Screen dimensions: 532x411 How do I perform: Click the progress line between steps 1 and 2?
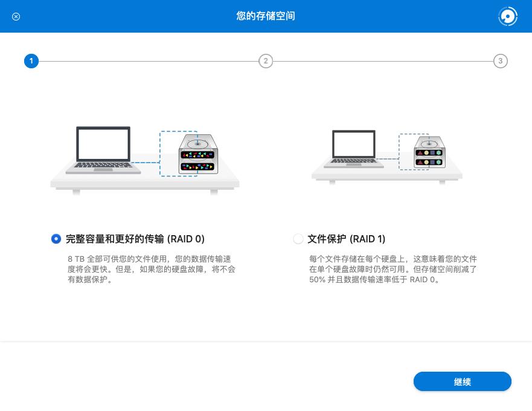pos(148,61)
